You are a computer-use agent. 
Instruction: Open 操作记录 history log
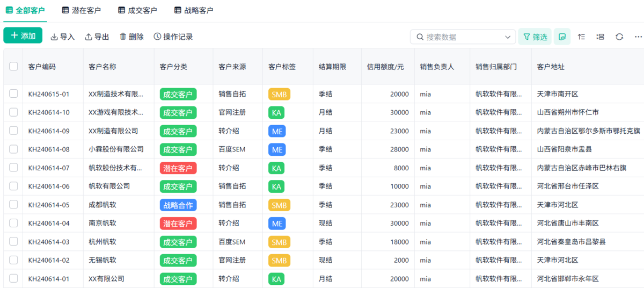pos(173,37)
